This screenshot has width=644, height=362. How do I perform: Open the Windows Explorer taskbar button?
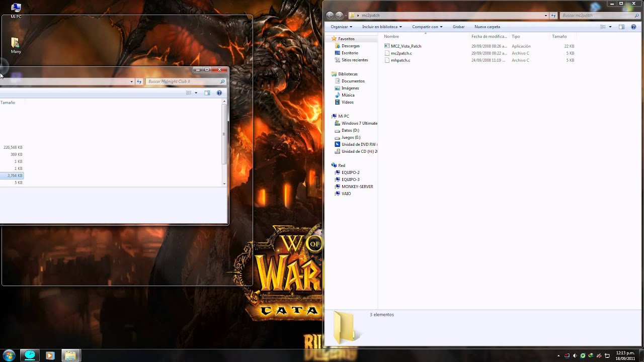coord(70,355)
